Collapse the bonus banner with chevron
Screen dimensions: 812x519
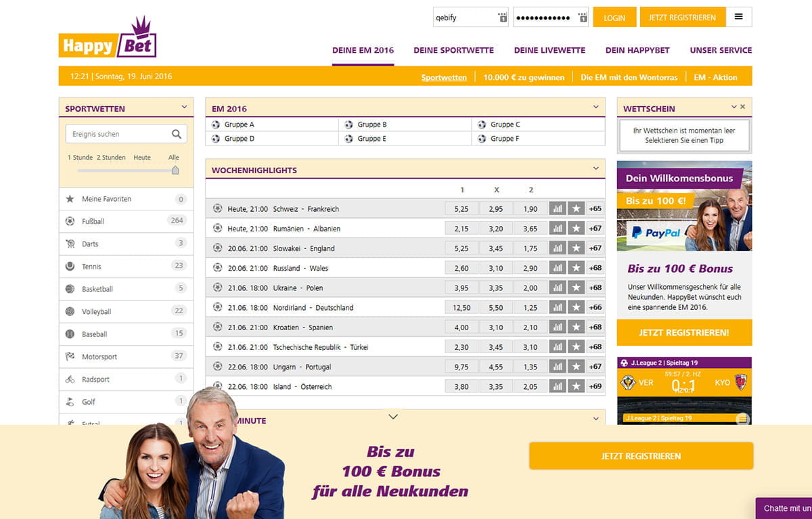[393, 417]
